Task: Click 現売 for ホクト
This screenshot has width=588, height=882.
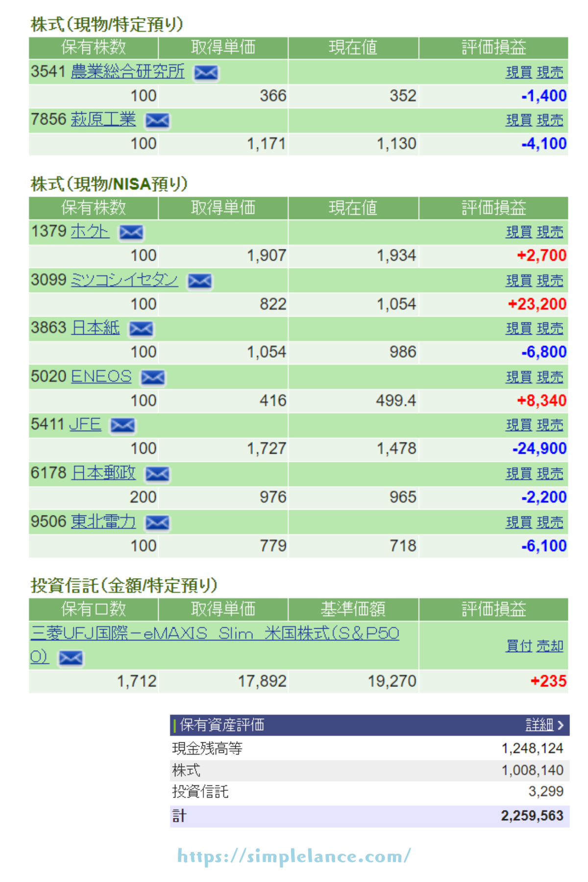Action: [550, 232]
